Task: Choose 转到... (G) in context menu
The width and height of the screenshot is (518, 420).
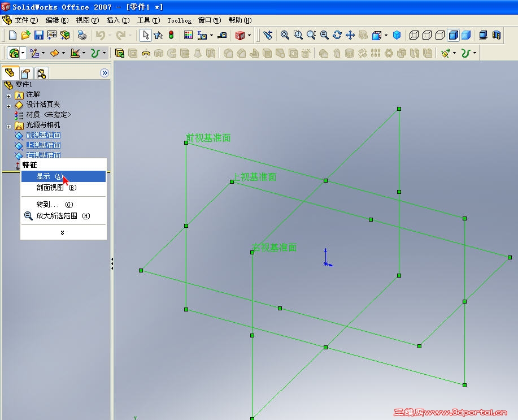Action: (63, 205)
